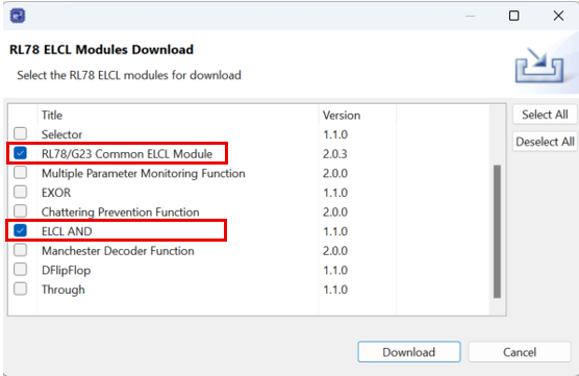Select the 'DFlipFlop' title text
This screenshot has width=579, height=376.
[66, 270]
